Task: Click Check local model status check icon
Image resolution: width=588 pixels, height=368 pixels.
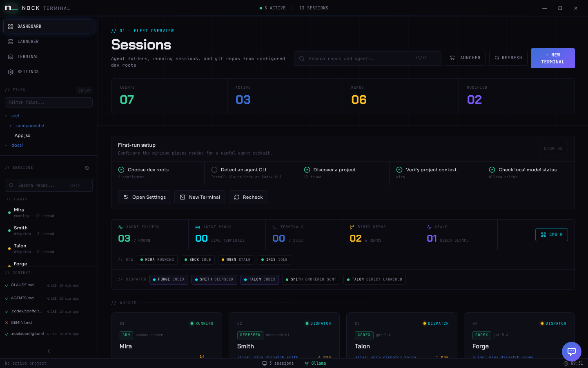Action: click(x=492, y=170)
